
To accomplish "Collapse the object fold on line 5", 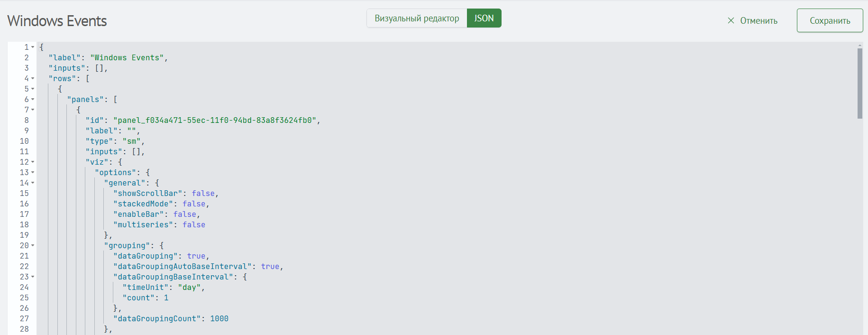I will (33, 89).
